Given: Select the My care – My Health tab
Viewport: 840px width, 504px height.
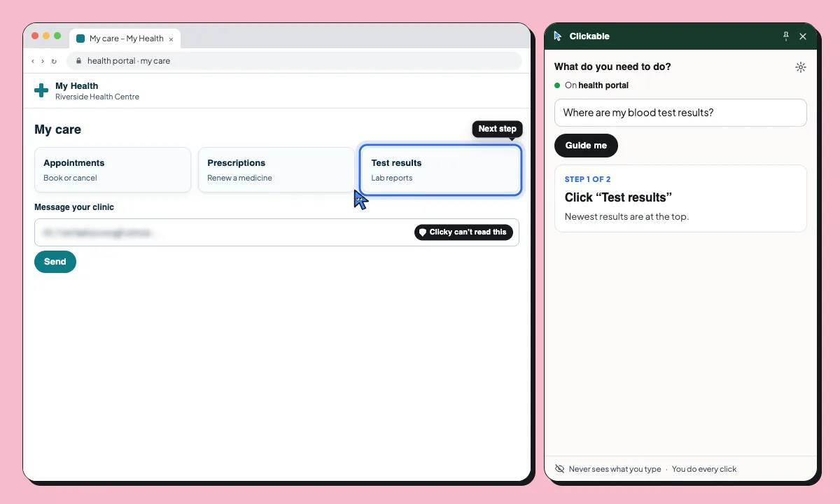Looking at the screenshot, I should pos(125,38).
